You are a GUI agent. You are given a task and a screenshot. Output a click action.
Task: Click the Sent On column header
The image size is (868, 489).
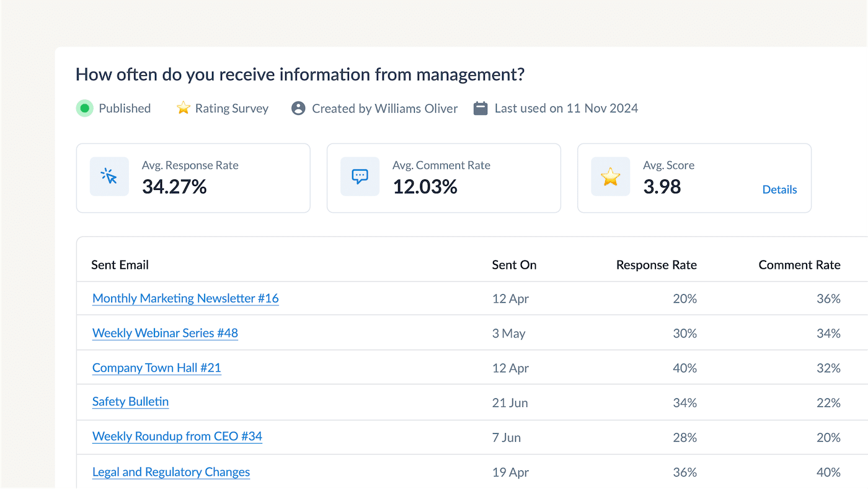click(x=514, y=265)
